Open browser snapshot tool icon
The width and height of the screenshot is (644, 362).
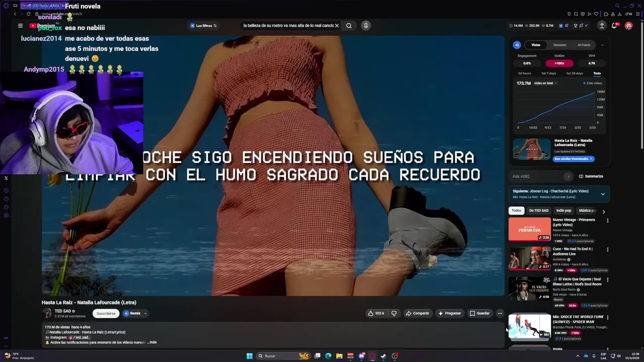576,14
